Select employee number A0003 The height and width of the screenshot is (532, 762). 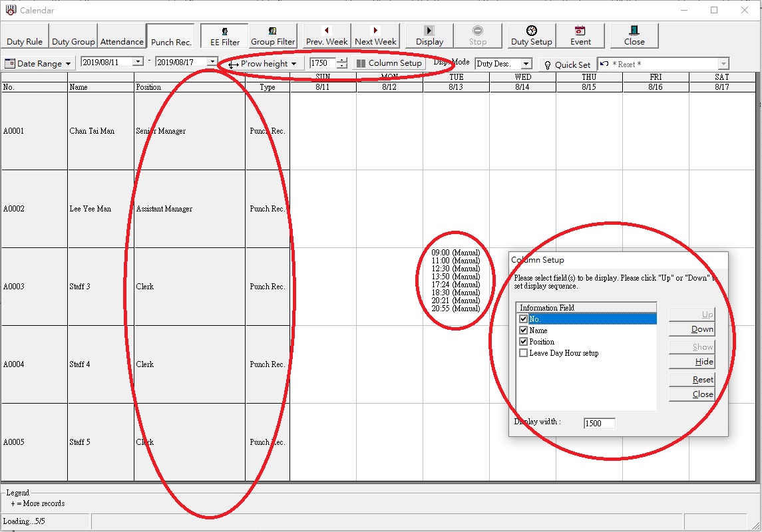34,287
